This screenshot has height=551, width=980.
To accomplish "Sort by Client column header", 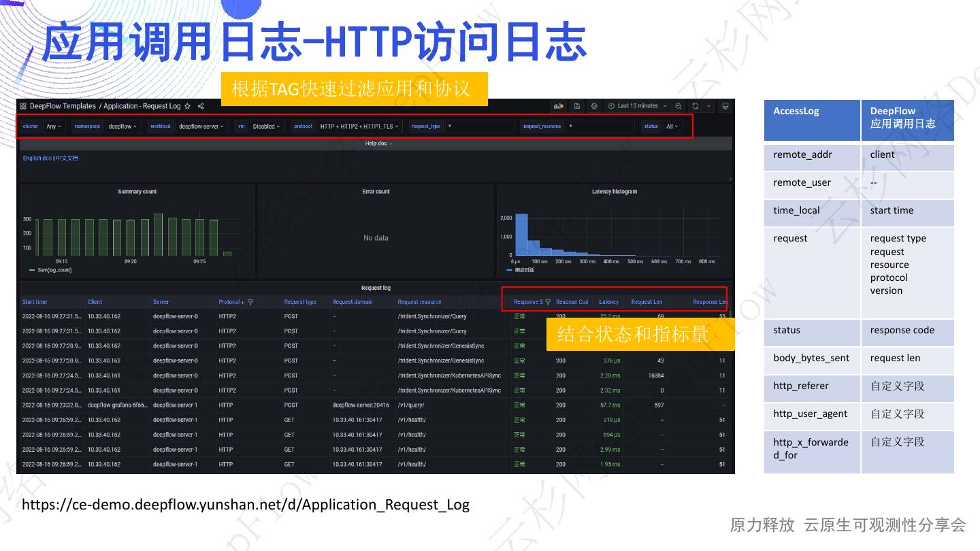I will 95,302.
